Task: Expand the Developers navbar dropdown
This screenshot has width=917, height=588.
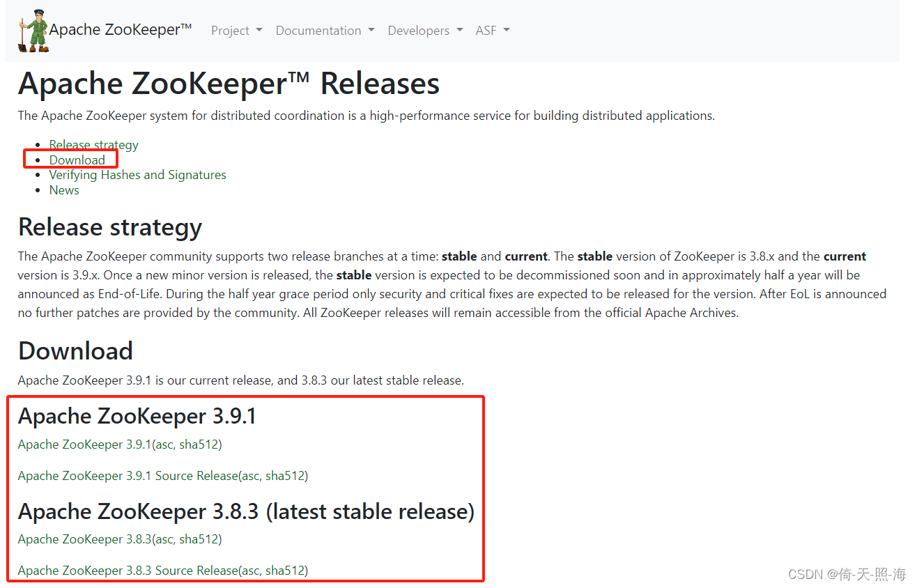Action: (x=425, y=31)
